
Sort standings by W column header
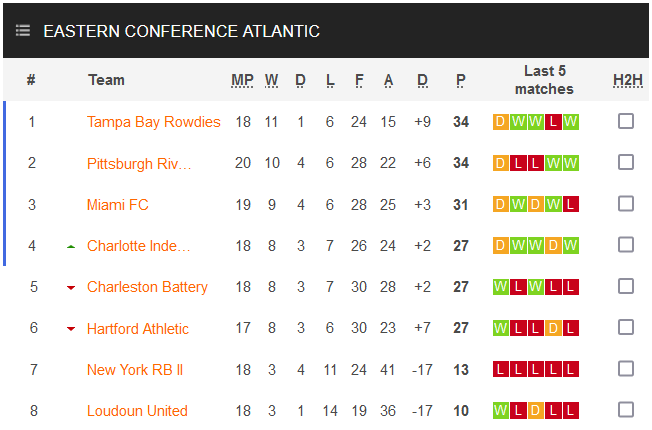point(272,80)
